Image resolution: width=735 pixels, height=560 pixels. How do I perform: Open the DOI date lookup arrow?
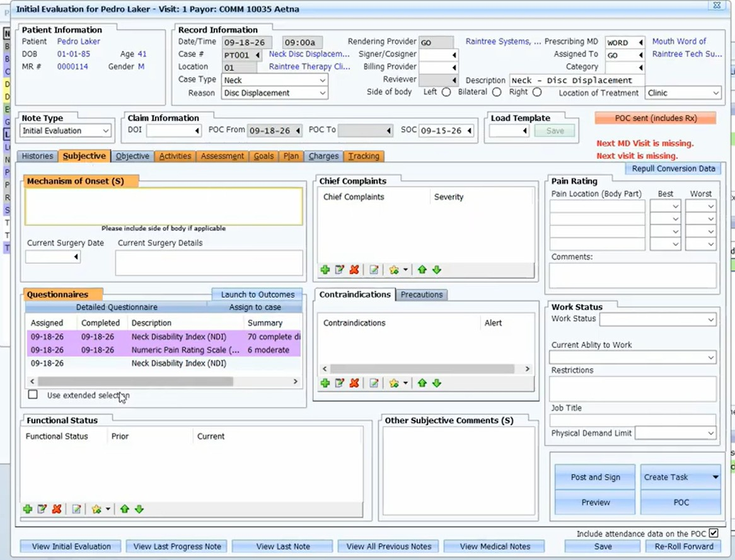tap(197, 131)
